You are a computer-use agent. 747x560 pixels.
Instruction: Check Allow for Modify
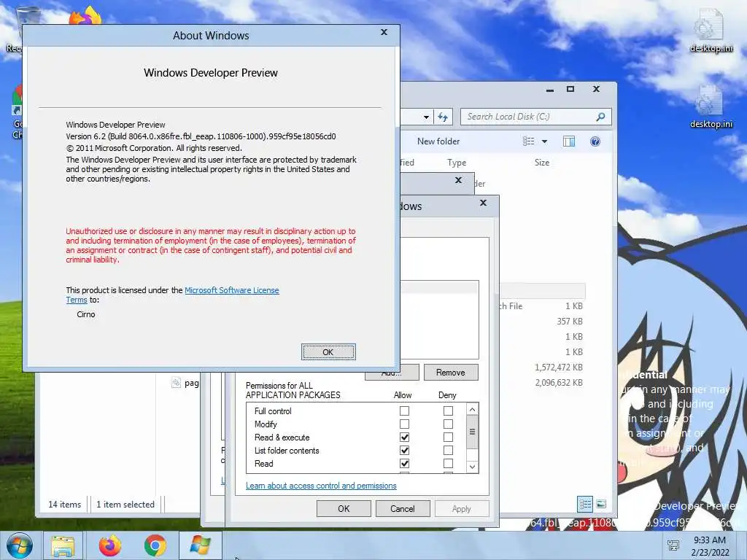pyautogui.click(x=404, y=424)
